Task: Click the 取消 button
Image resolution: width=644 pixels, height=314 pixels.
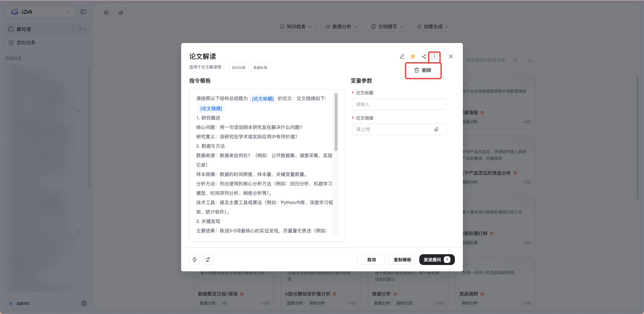Action: tap(372, 260)
